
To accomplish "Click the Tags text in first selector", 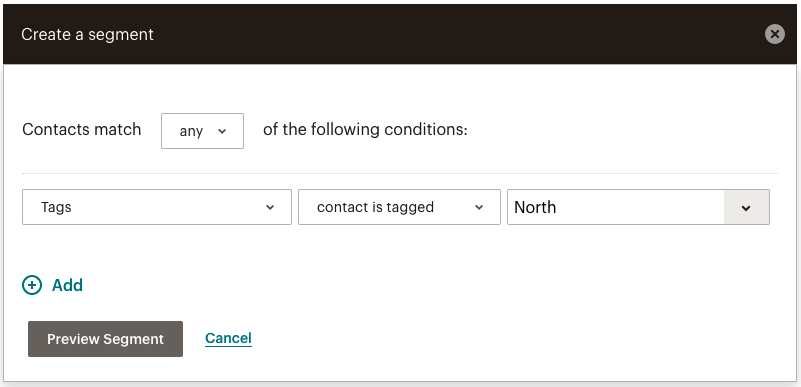I will pyautogui.click(x=56, y=207).
